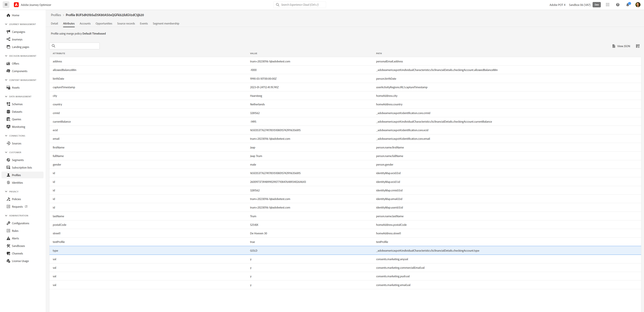
Task: Click the Profiles breadcrumb link
Action: tap(56, 15)
